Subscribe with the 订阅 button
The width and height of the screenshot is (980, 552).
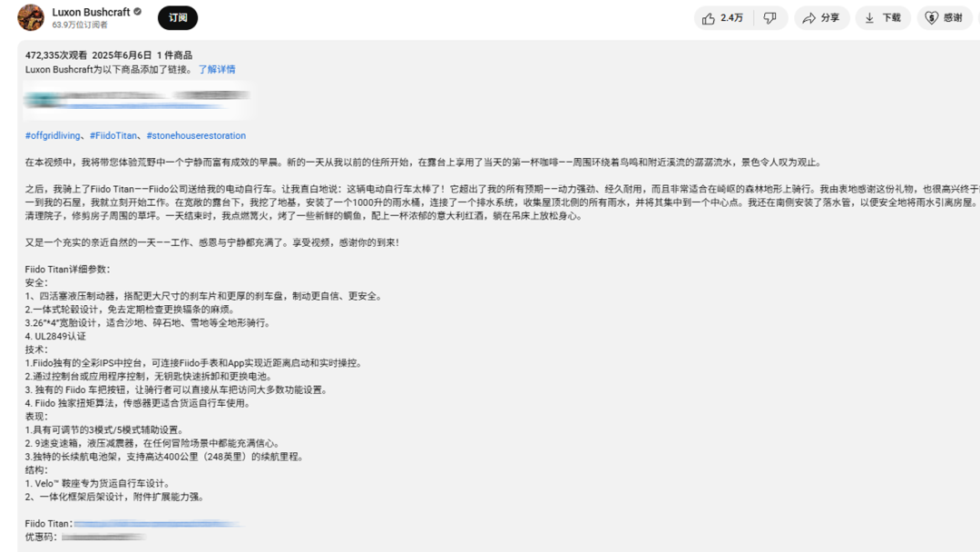coord(178,17)
